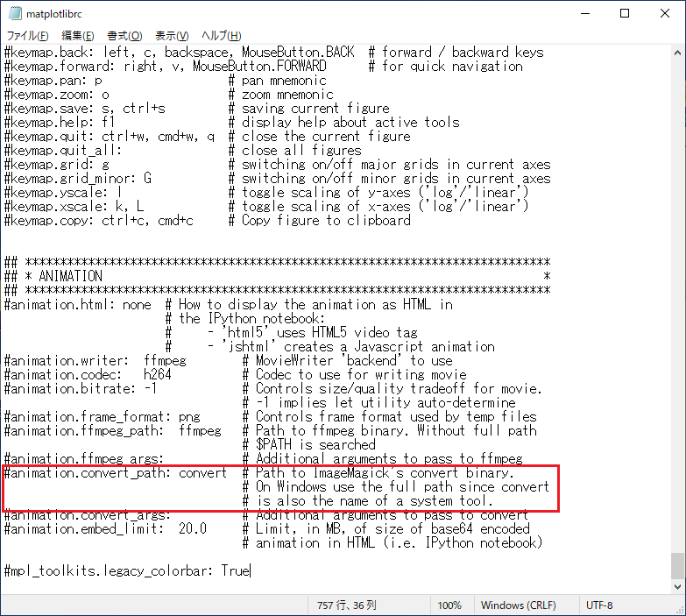The width and height of the screenshot is (686, 616).
Task: Place cursor on '#keymap.help: f1' line
Action: pyautogui.click(x=232, y=122)
